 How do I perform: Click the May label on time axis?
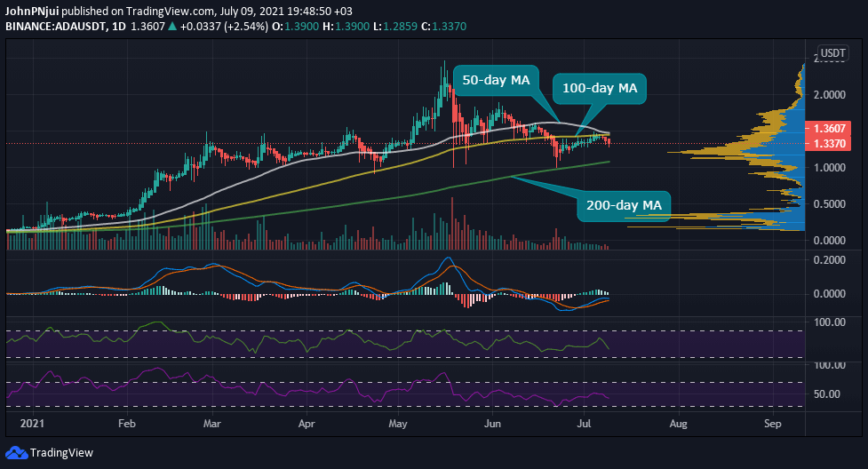coord(397,424)
